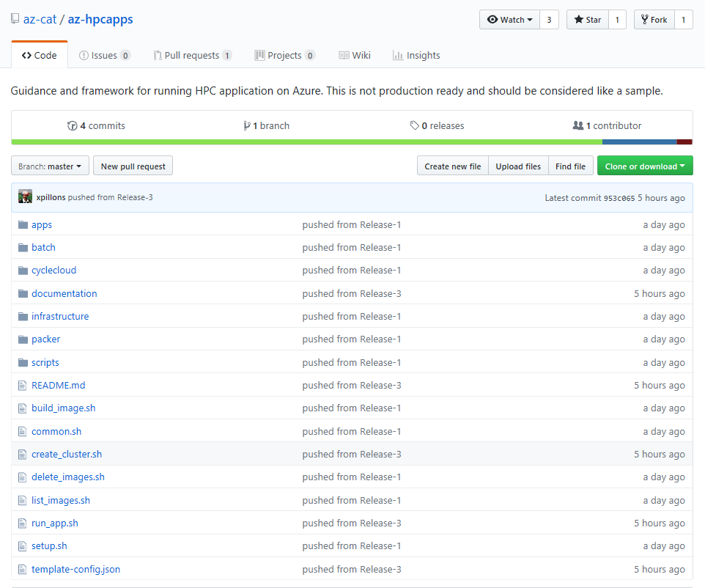Open the Insights tab

pyautogui.click(x=416, y=55)
